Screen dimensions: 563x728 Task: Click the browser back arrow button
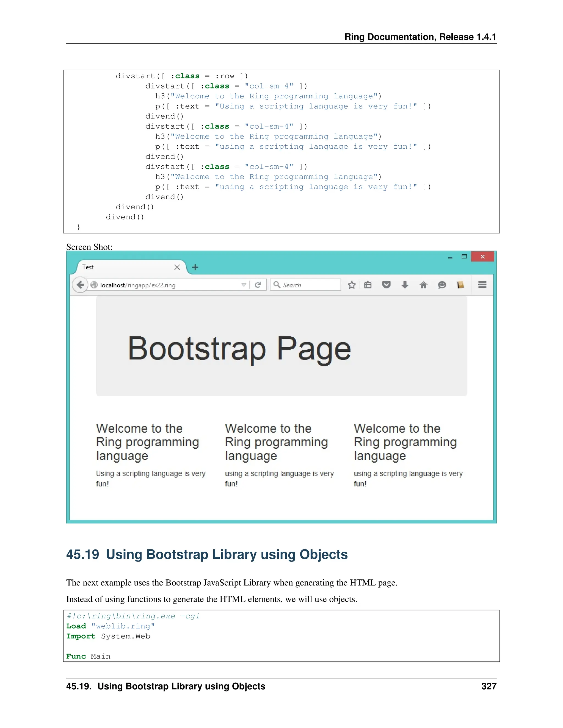click(80, 285)
